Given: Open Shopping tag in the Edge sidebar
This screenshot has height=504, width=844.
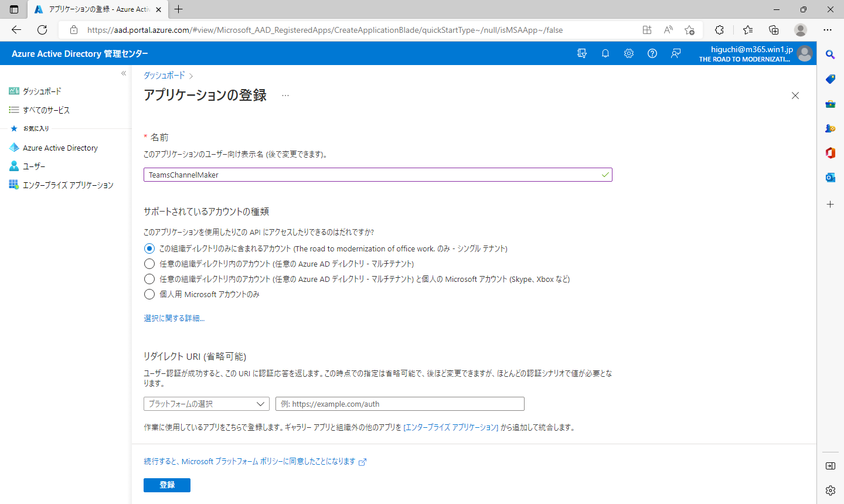Looking at the screenshot, I should tap(831, 79).
